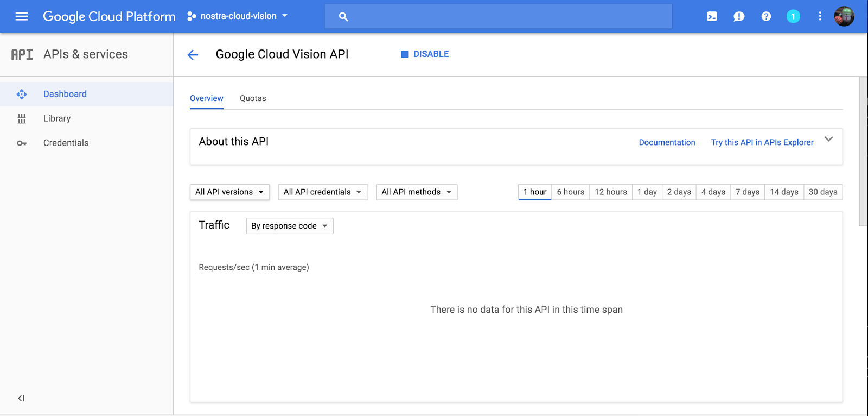The height and width of the screenshot is (416, 868).
Task: Click the user account avatar
Action: [x=844, y=16]
